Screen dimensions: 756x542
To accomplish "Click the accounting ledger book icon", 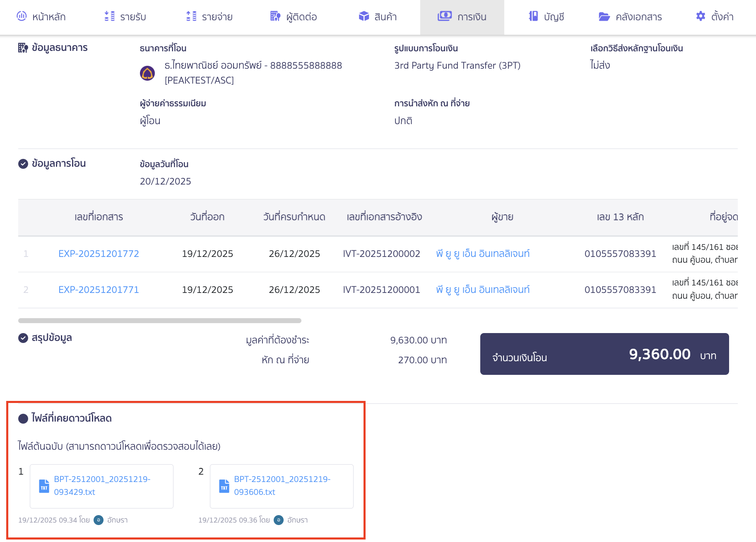I will (533, 17).
